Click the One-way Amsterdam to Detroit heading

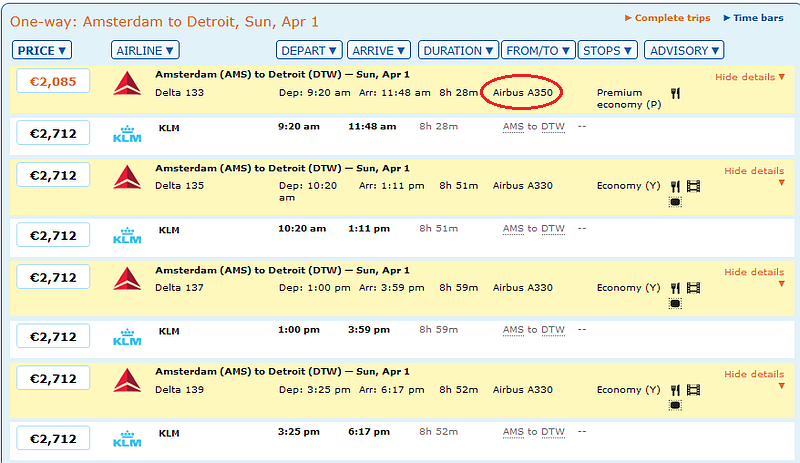click(164, 21)
